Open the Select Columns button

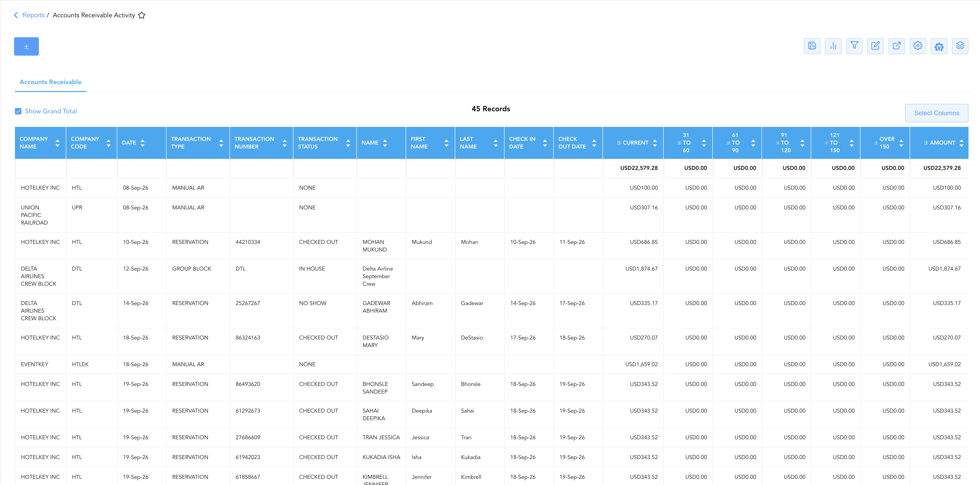coord(936,113)
